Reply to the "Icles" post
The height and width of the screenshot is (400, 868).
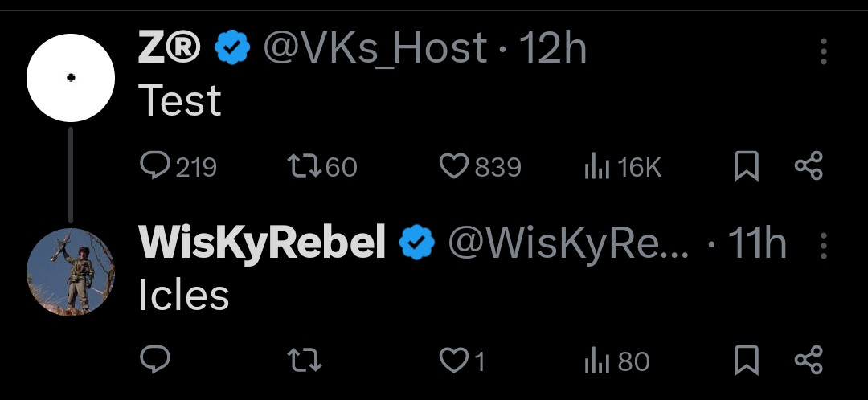pos(154,361)
